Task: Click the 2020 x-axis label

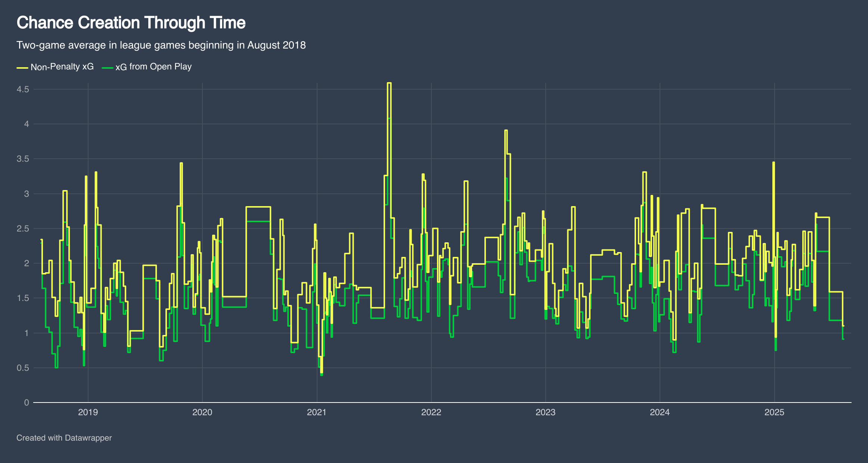Action: (x=202, y=412)
